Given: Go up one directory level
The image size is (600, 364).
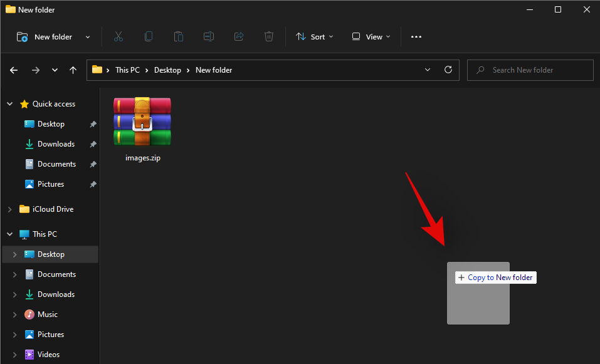Looking at the screenshot, I should [73, 70].
